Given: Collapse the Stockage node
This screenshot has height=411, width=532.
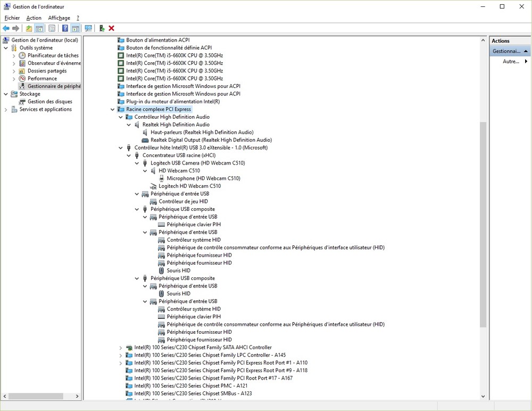Looking at the screenshot, I should point(6,94).
